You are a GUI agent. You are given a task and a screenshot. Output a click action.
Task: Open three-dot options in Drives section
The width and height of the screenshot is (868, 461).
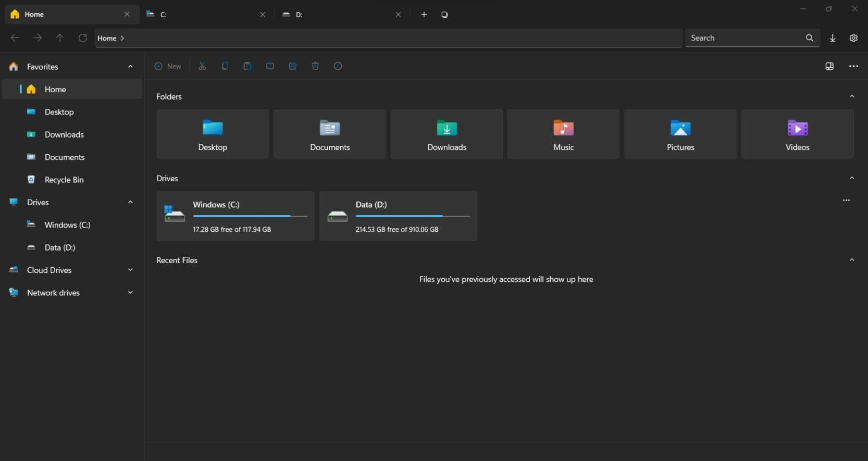[846, 200]
